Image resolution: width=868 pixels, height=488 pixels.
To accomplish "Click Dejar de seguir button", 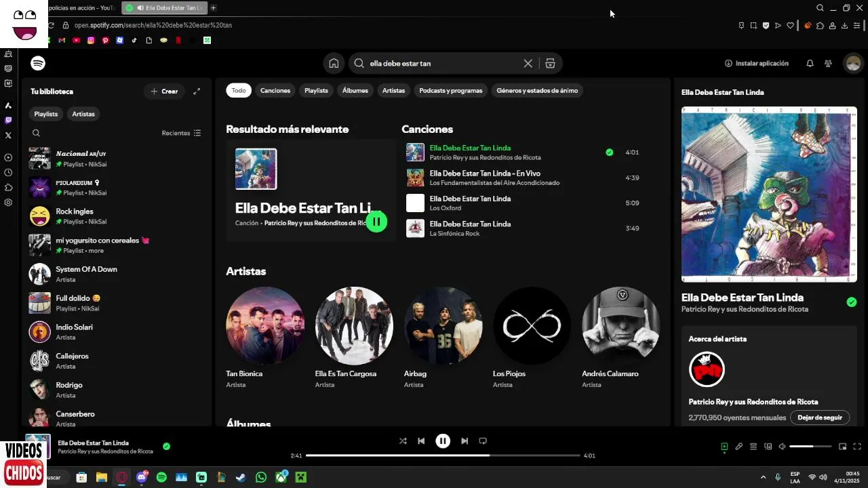I will point(820,418).
